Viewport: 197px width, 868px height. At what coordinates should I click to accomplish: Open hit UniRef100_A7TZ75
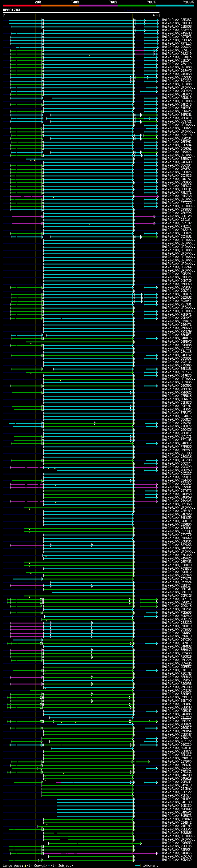pos(177,203)
